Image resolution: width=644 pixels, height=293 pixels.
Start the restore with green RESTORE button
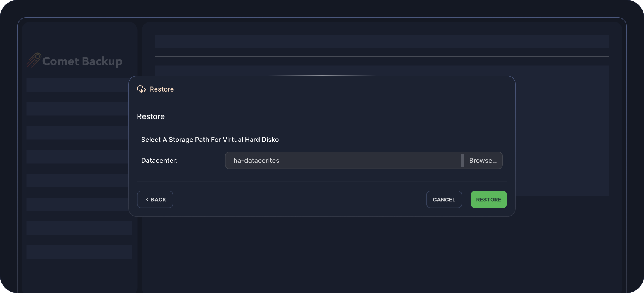(488, 199)
